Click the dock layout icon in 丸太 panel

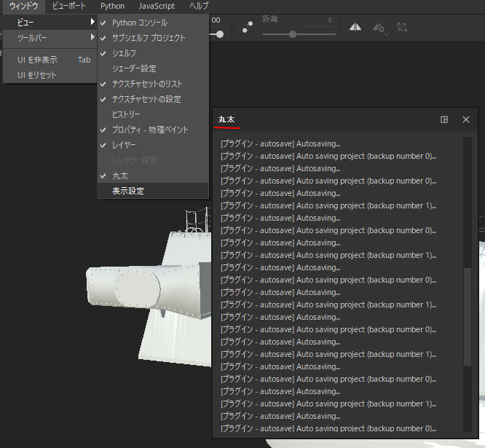(444, 119)
